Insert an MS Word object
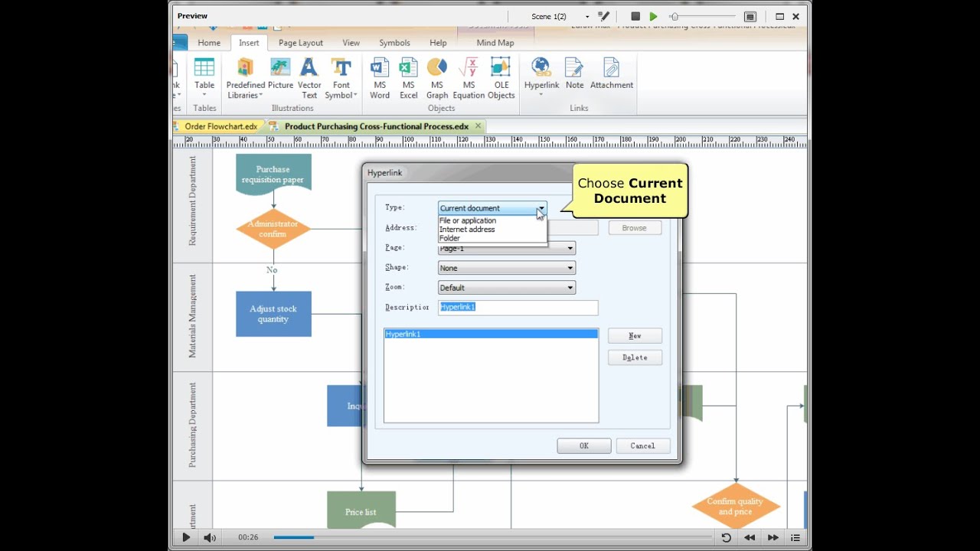The height and width of the screenshot is (551, 980). (x=380, y=77)
